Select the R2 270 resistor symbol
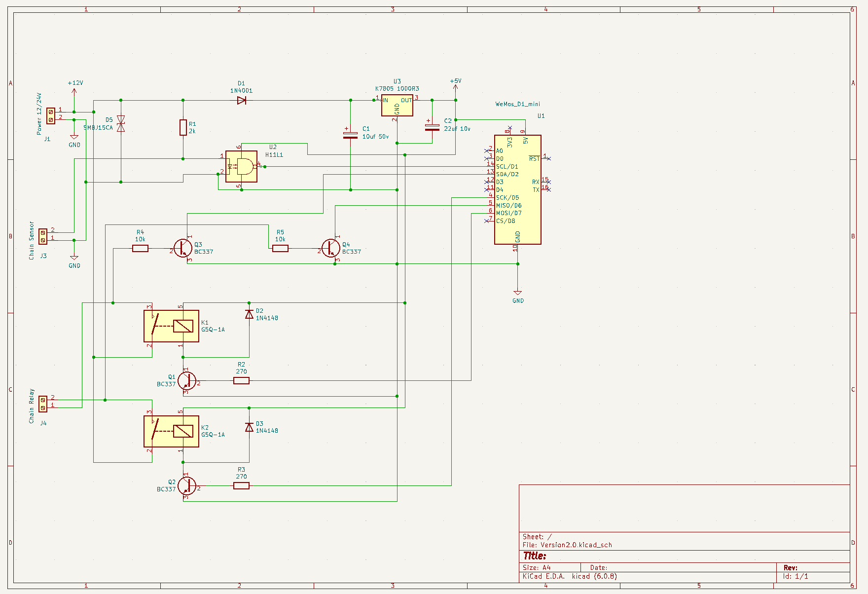Viewport: 868px width, 594px height. (x=241, y=380)
